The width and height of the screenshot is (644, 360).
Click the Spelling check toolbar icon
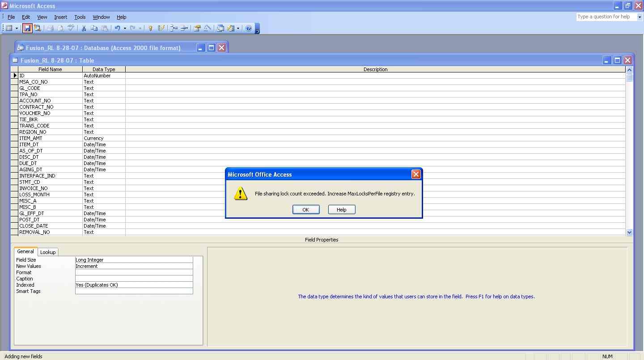[x=71, y=28]
